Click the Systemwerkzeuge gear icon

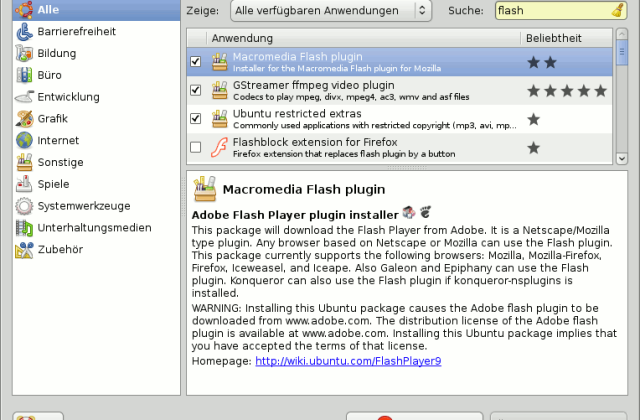click(24, 206)
